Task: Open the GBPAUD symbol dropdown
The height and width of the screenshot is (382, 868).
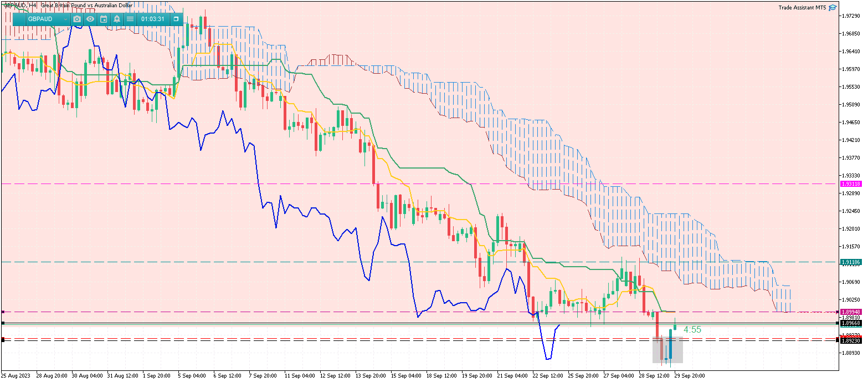Action: 65,19
